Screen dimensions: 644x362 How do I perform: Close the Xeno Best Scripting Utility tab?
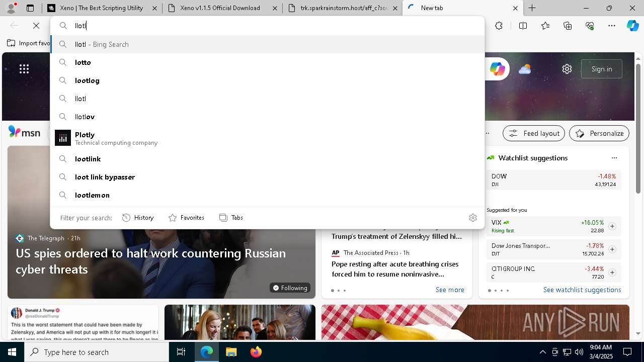coord(155,8)
